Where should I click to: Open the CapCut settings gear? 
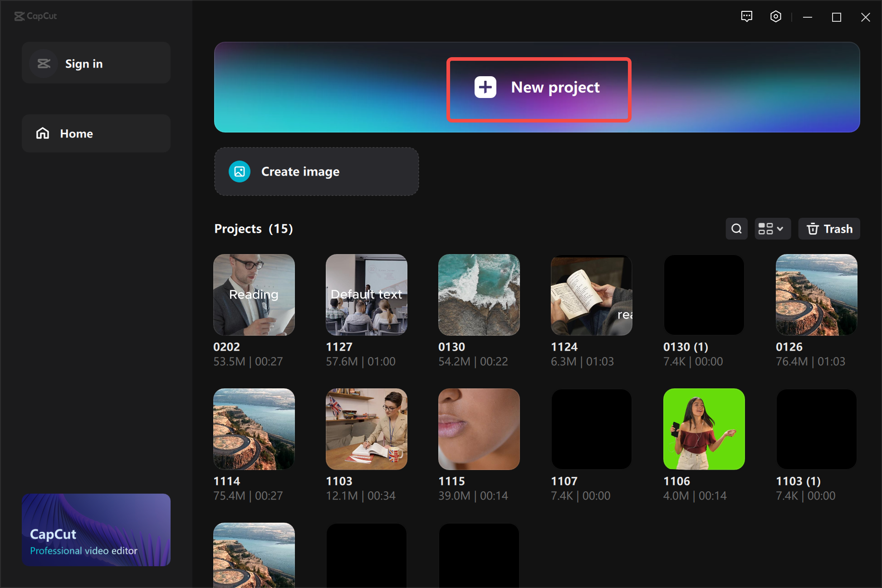point(775,16)
